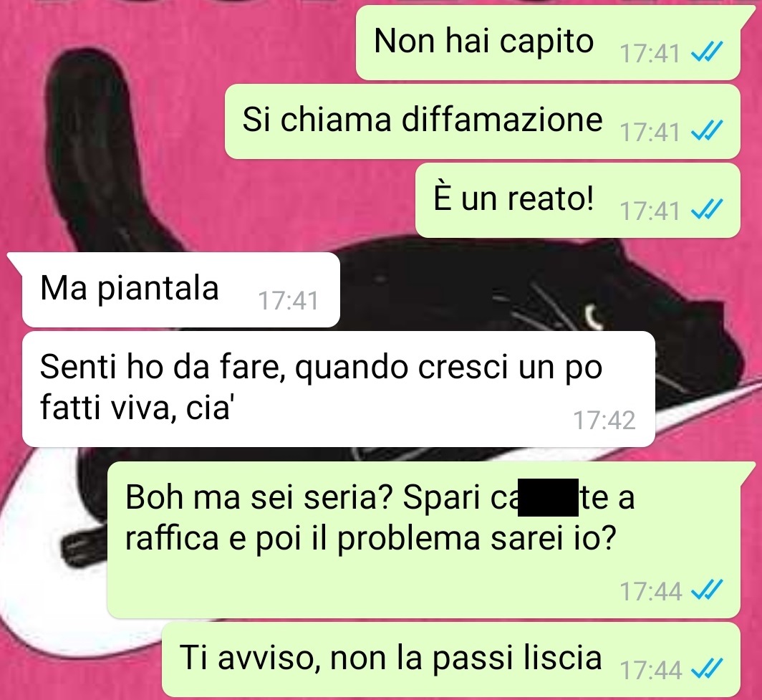The width and height of the screenshot is (762, 700).
Task: Click the read checkmarks on 'Non hai capito'
Action: (x=707, y=52)
